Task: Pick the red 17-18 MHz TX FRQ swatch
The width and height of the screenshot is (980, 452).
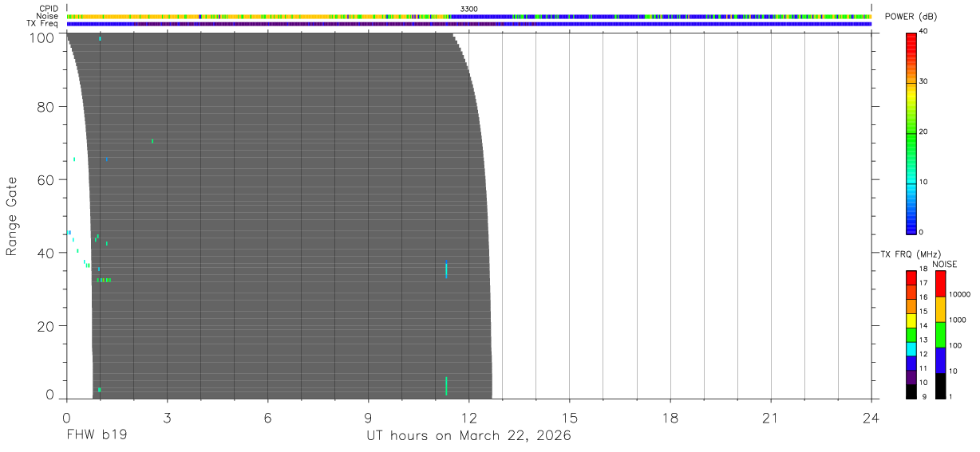Action: 911,277
